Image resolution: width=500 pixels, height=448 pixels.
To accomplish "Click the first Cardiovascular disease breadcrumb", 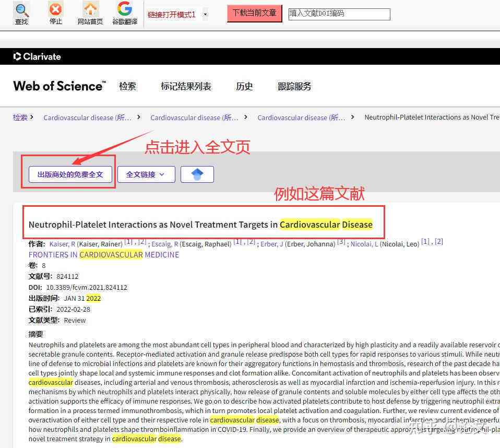I will tap(87, 118).
